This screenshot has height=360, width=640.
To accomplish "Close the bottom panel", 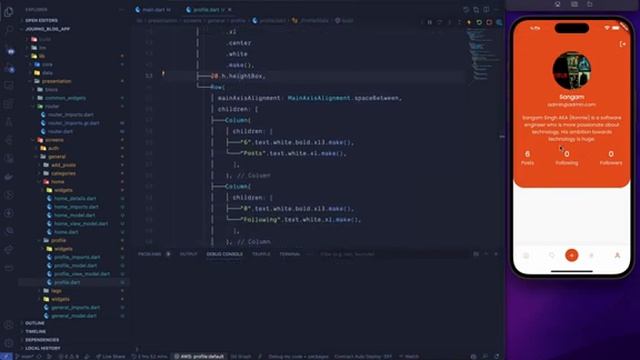I will (496, 254).
